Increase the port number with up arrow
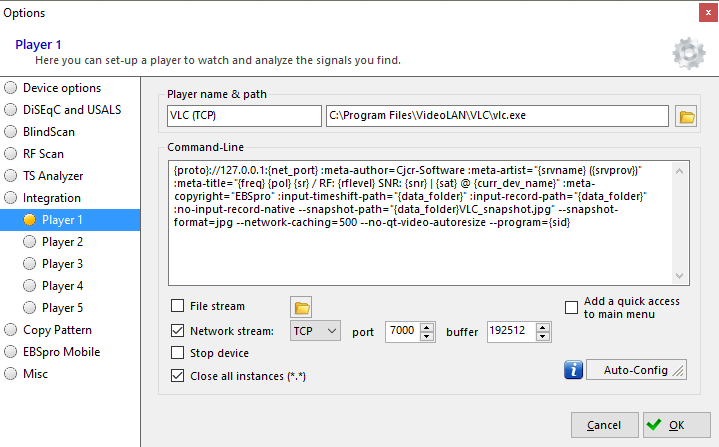 pos(427,326)
